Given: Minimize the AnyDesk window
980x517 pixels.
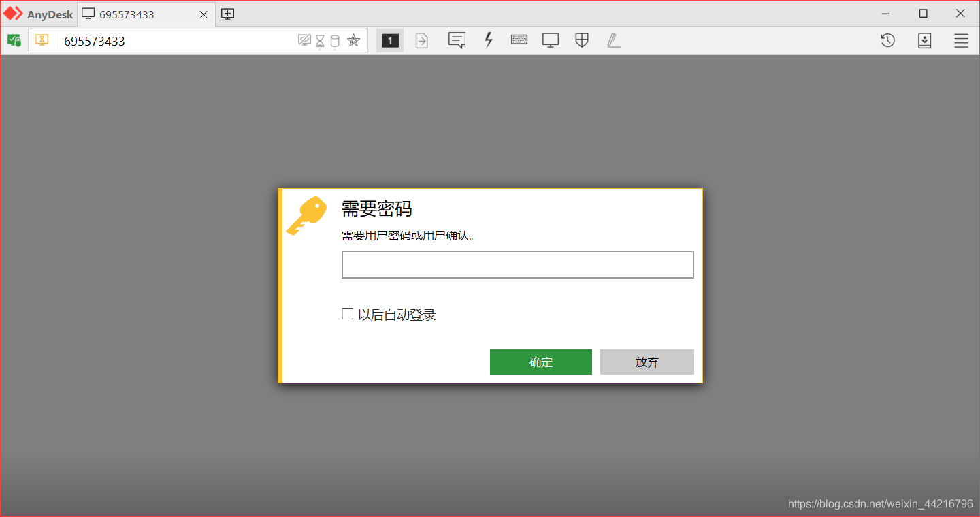Looking at the screenshot, I should click(886, 14).
